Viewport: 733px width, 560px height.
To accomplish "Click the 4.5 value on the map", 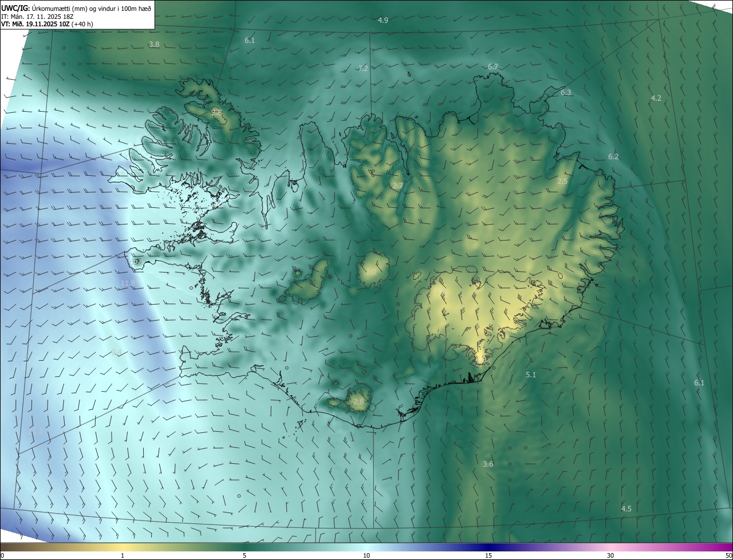I will (626, 509).
